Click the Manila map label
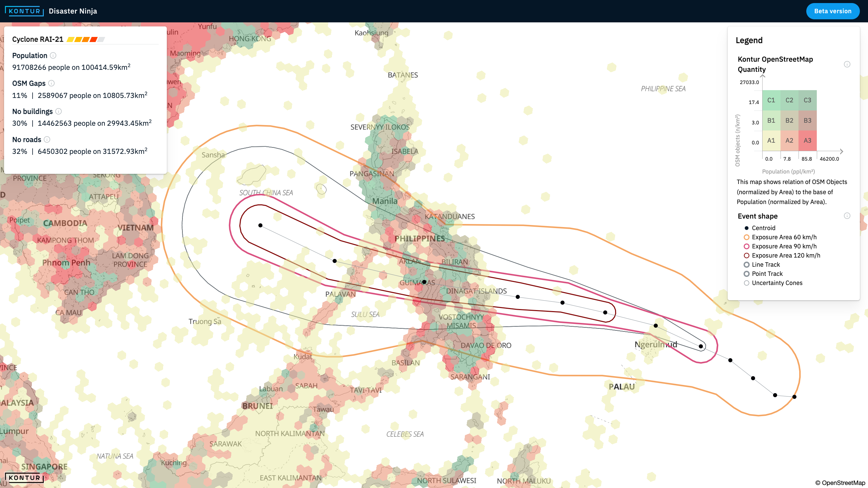The image size is (868, 488). (385, 201)
